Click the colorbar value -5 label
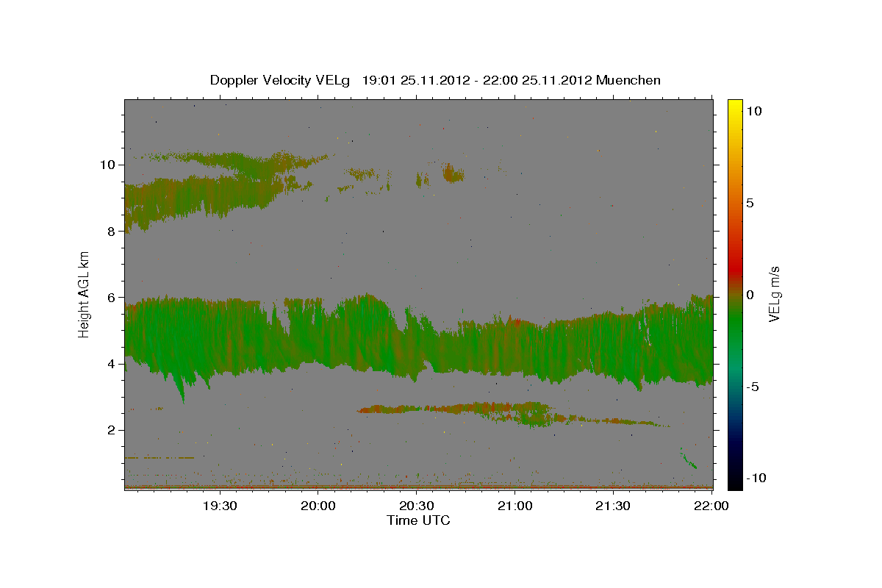This screenshot has height=588, width=882. pyautogui.click(x=753, y=387)
